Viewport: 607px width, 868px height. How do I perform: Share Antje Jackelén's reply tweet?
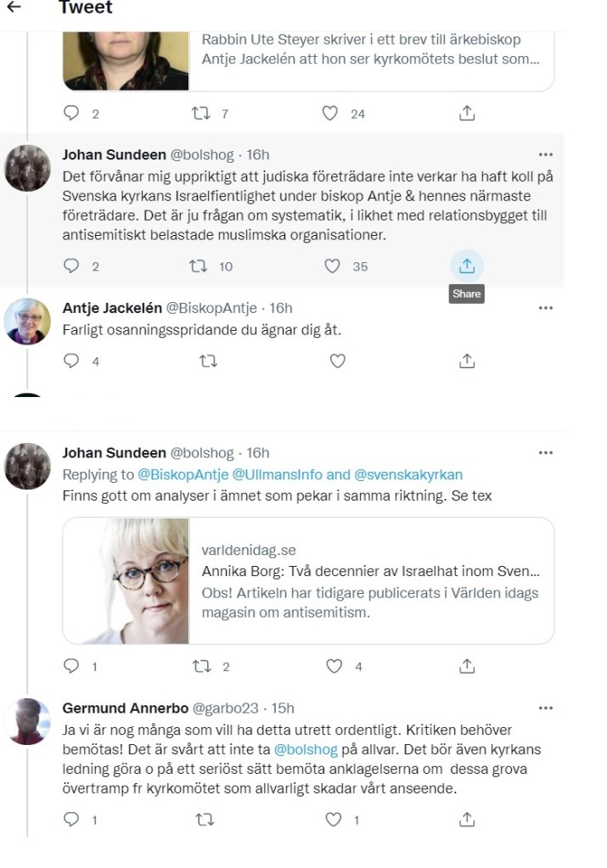(x=467, y=361)
